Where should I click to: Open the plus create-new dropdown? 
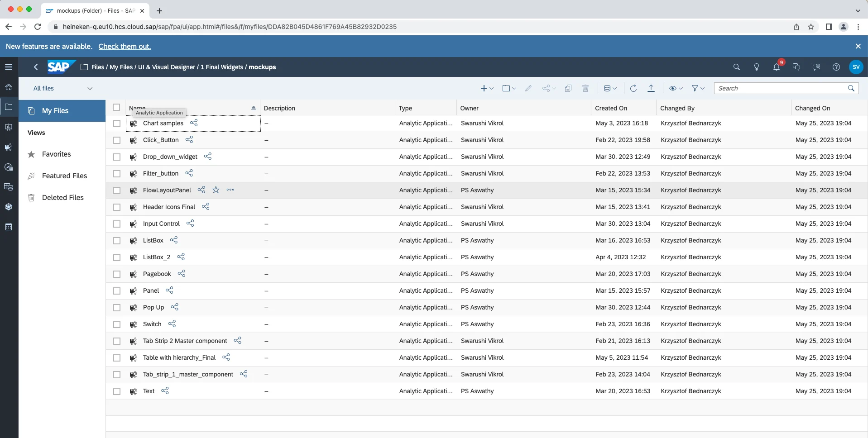[x=487, y=88]
